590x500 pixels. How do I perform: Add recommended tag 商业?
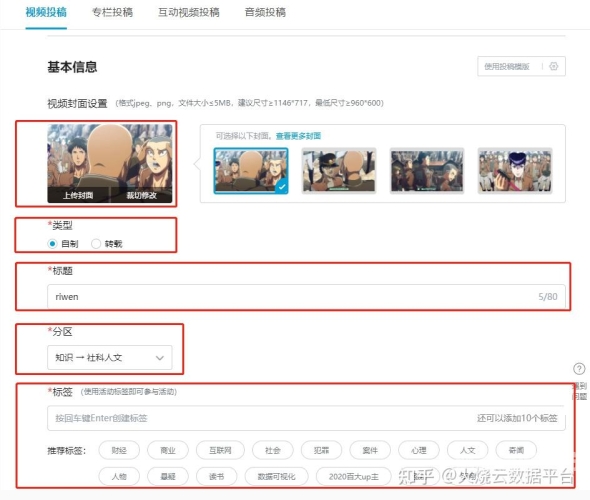(168, 450)
